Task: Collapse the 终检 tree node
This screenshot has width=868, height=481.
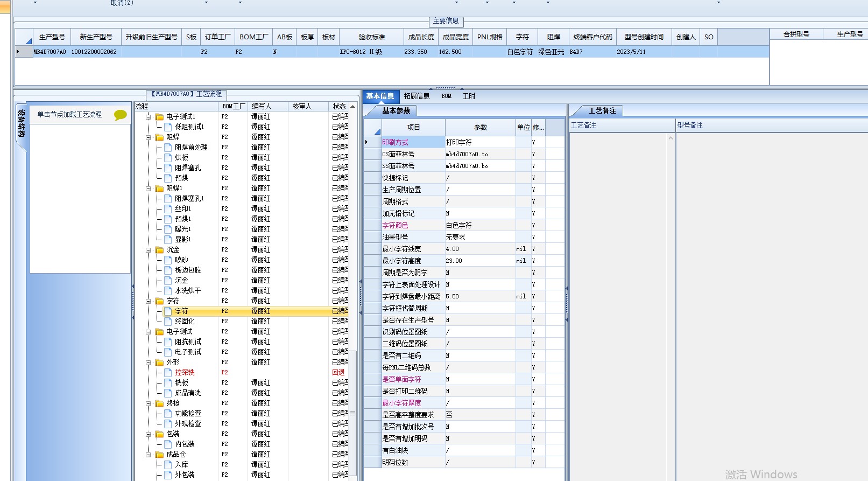Action: pyautogui.click(x=149, y=403)
